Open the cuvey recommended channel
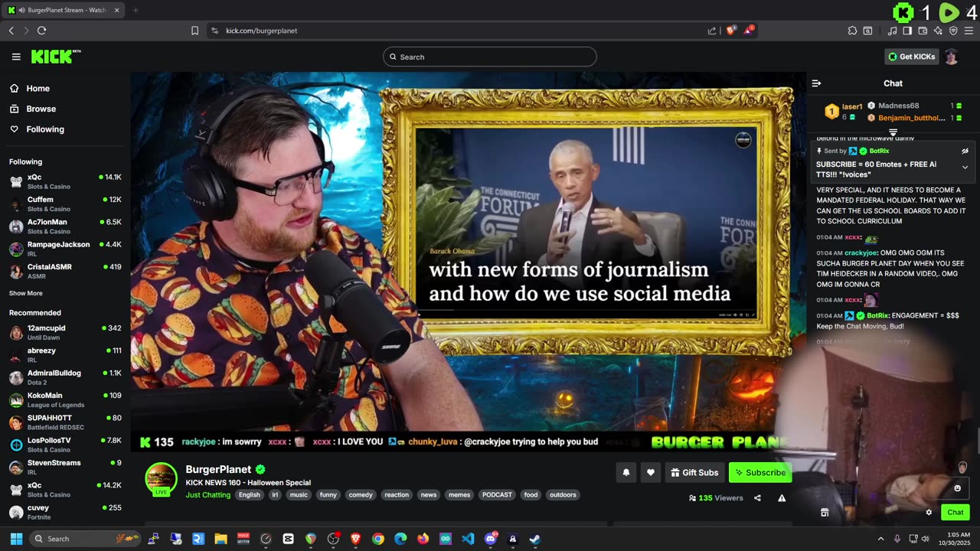 tap(65, 512)
